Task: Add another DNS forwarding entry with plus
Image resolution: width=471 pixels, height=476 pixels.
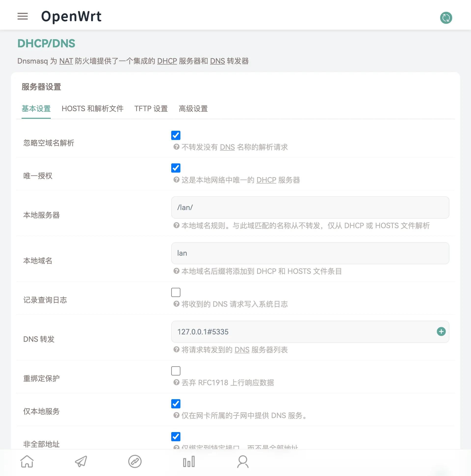Action: pyautogui.click(x=441, y=332)
